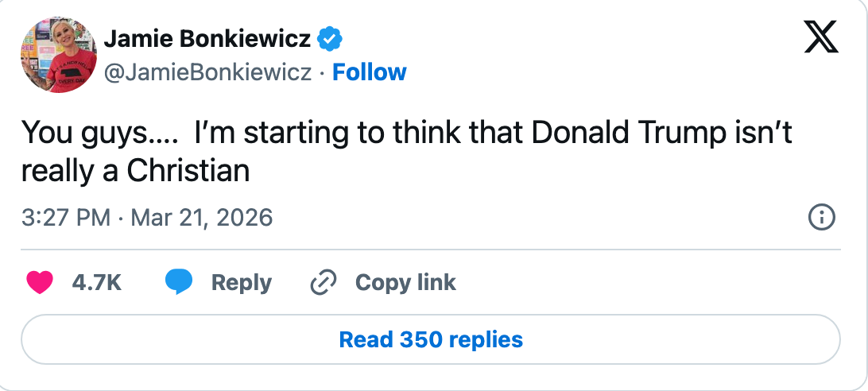Click the 4.7K likes count

tap(96, 282)
